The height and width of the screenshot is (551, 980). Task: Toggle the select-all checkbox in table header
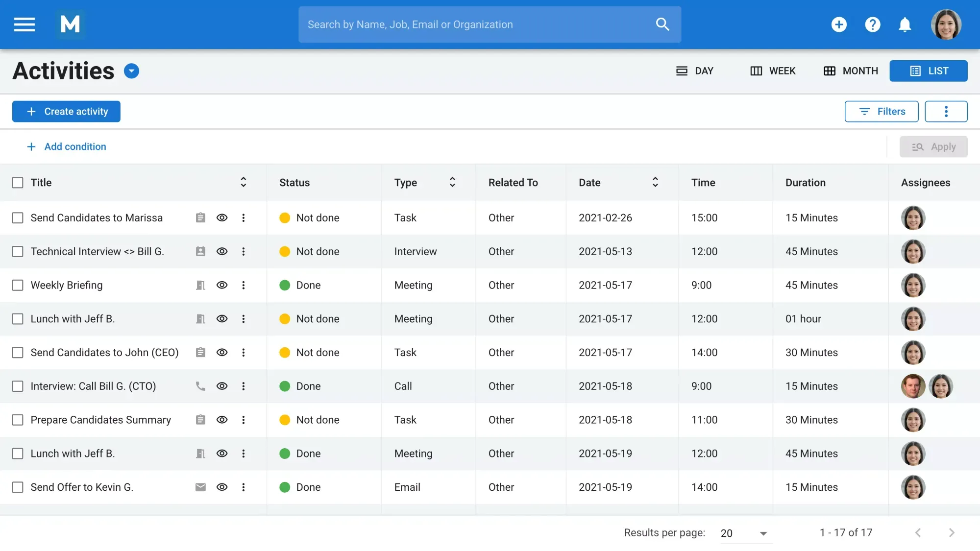(18, 182)
